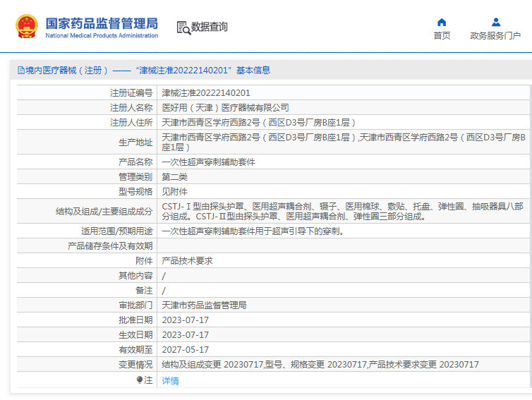Click the 产品名称 label
Viewport: 532px width, 400px height.
(x=135, y=162)
